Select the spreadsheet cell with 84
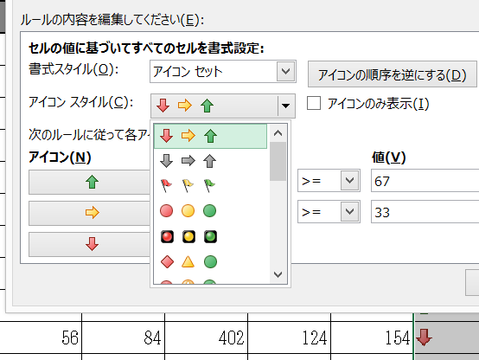The image size is (479, 360). tap(123, 338)
